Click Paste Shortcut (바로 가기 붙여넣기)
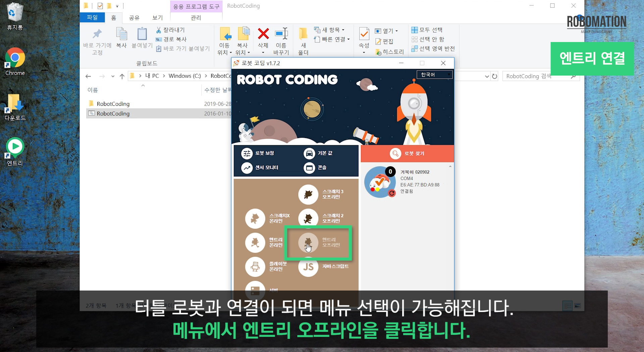The width and height of the screenshot is (644, 352). [183, 49]
